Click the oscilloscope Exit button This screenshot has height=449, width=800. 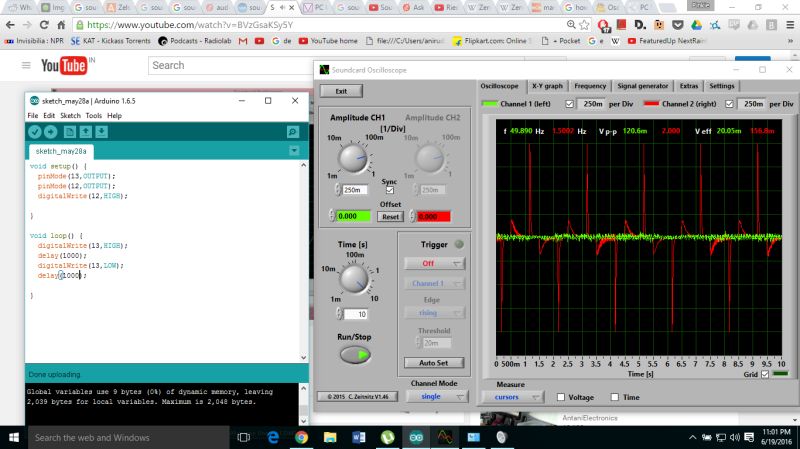coord(341,91)
